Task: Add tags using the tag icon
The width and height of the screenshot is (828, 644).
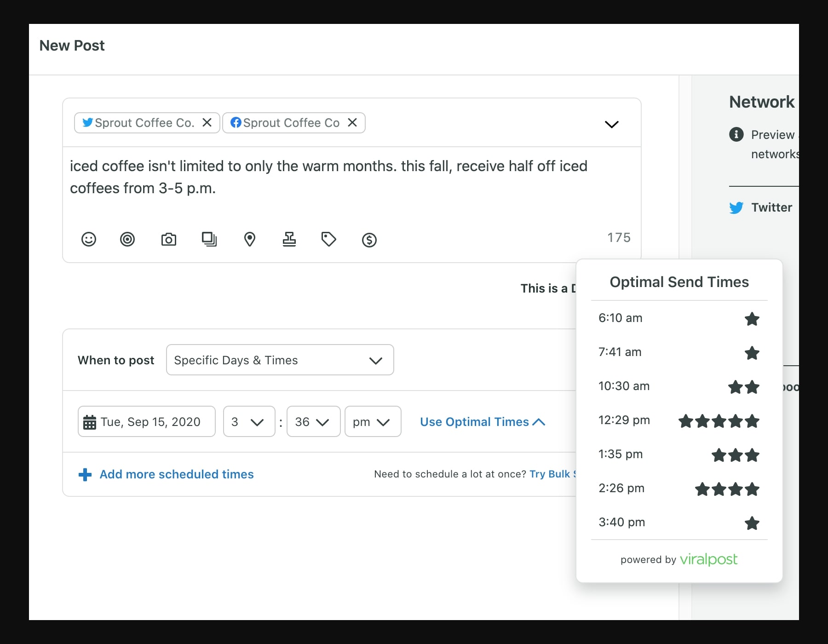Action: tap(329, 239)
